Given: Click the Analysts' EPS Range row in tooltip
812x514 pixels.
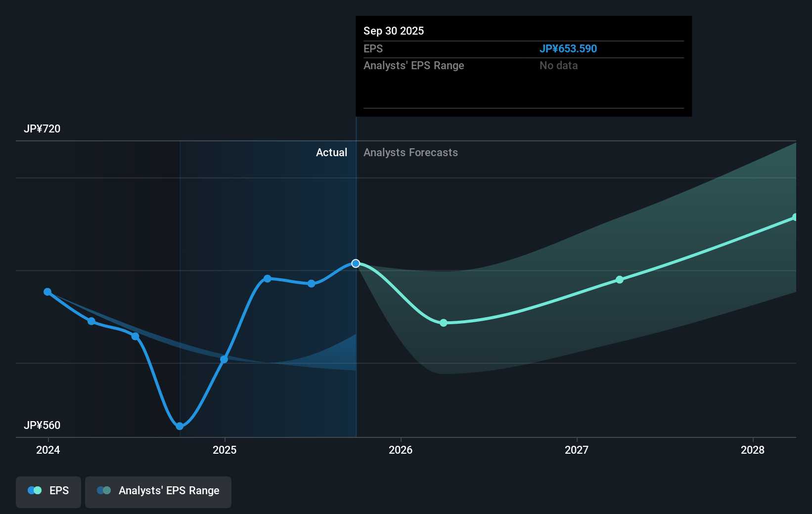Looking at the screenshot, I should tap(414, 65).
